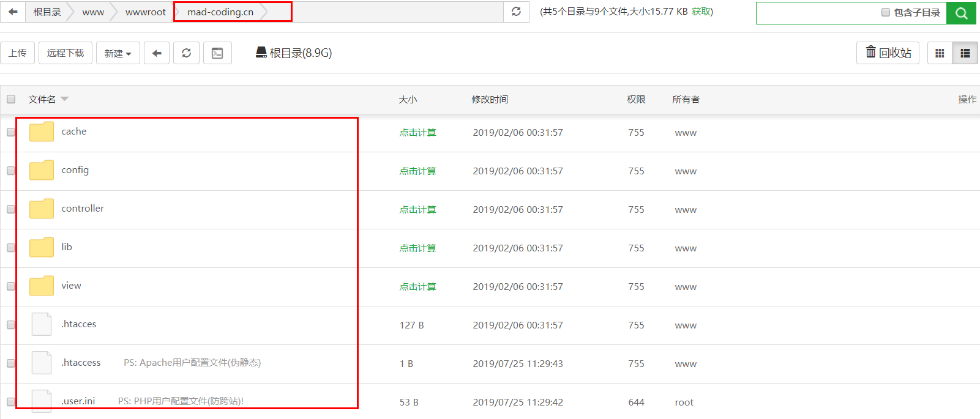Click 点击计算 for controller folder
Image resolution: width=980 pixels, height=419 pixels.
point(417,210)
